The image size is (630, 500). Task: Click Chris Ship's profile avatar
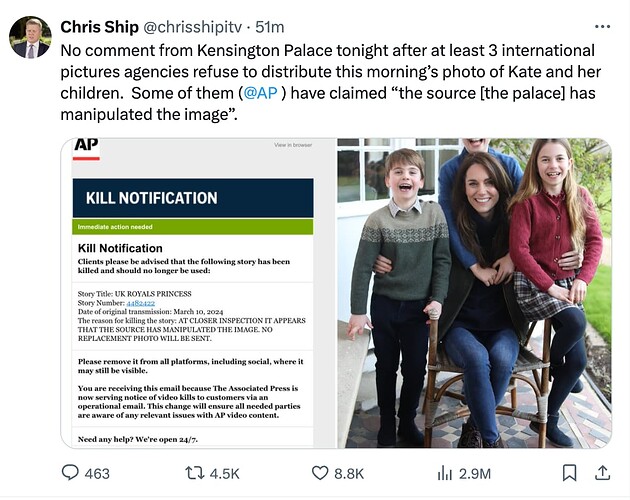click(x=30, y=37)
